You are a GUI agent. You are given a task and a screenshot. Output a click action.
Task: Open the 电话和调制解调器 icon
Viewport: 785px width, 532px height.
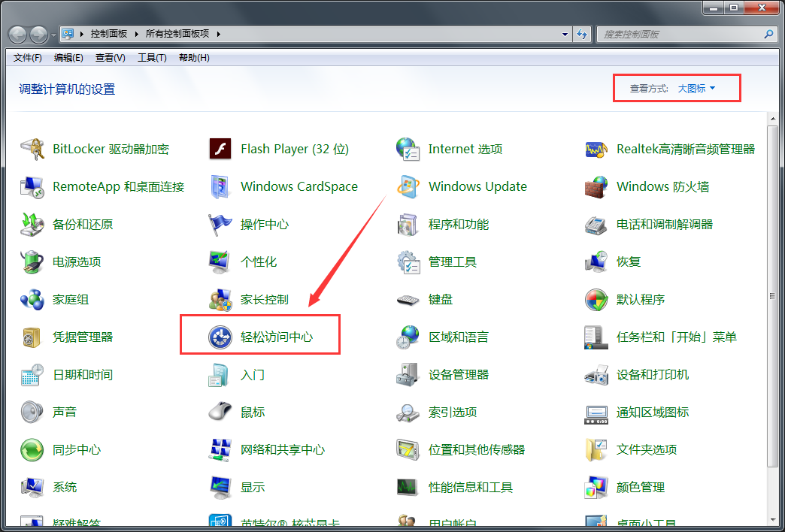[x=596, y=224]
